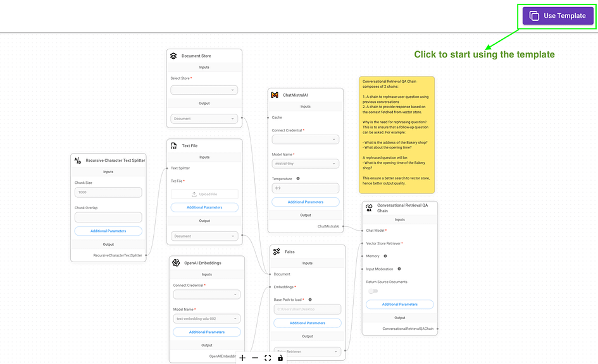Click the fit view icon
Image resolution: width=598 pixels, height=364 pixels.
click(268, 358)
